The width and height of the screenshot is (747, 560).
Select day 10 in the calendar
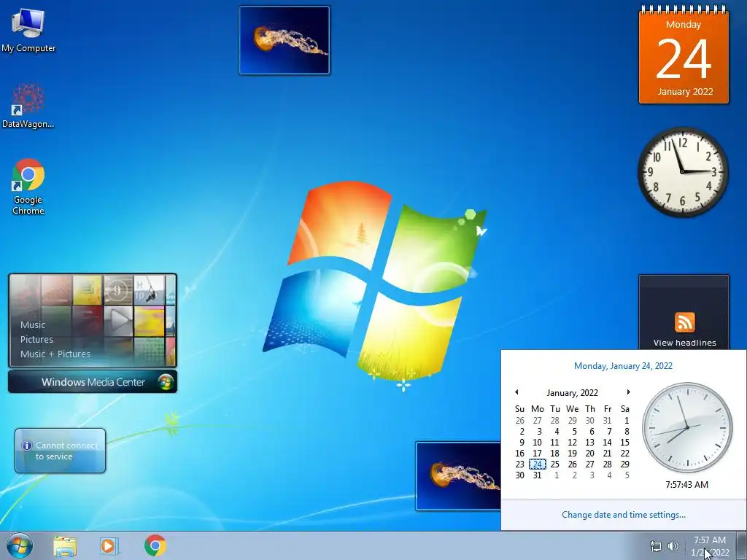pos(538,443)
